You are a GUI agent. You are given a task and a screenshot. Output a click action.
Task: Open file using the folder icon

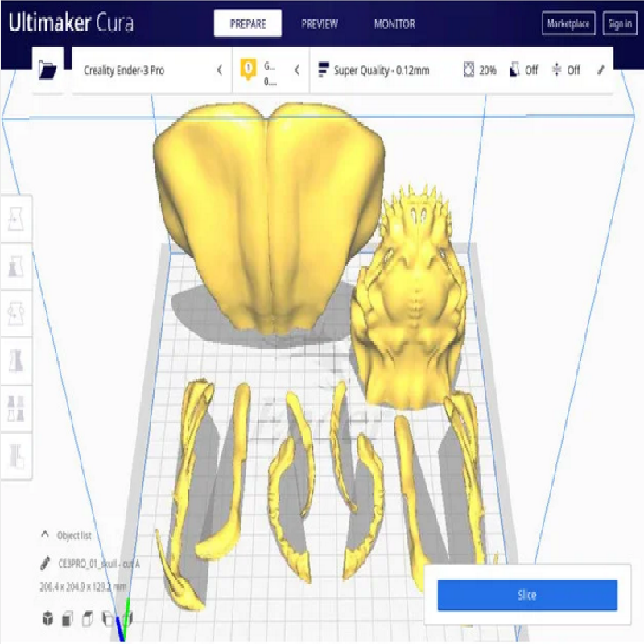(x=48, y=71)
